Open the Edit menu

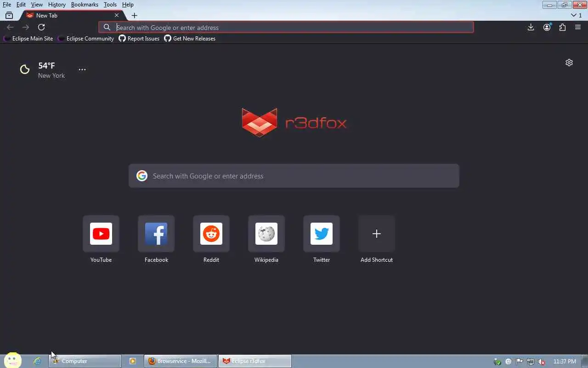[21, 5]
